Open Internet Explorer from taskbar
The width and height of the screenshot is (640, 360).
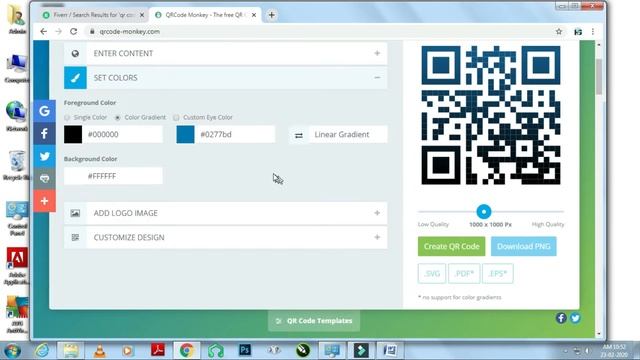[42, 351]
